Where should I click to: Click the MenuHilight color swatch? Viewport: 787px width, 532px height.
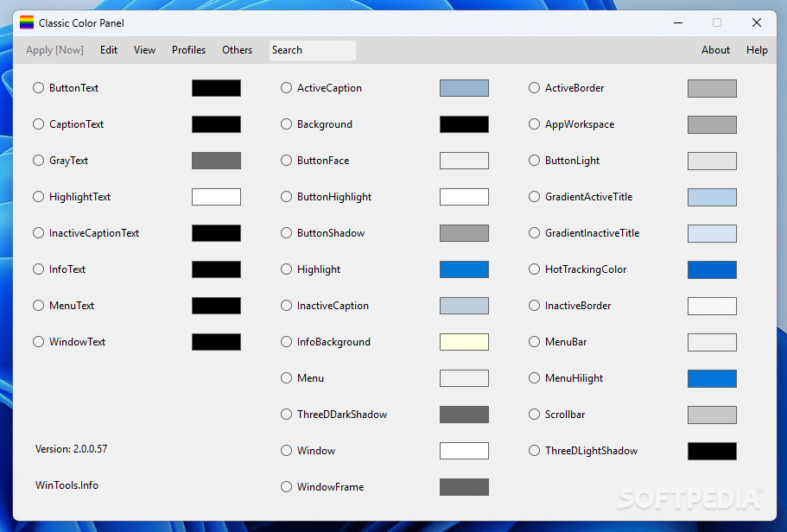(x=712, y=378)
